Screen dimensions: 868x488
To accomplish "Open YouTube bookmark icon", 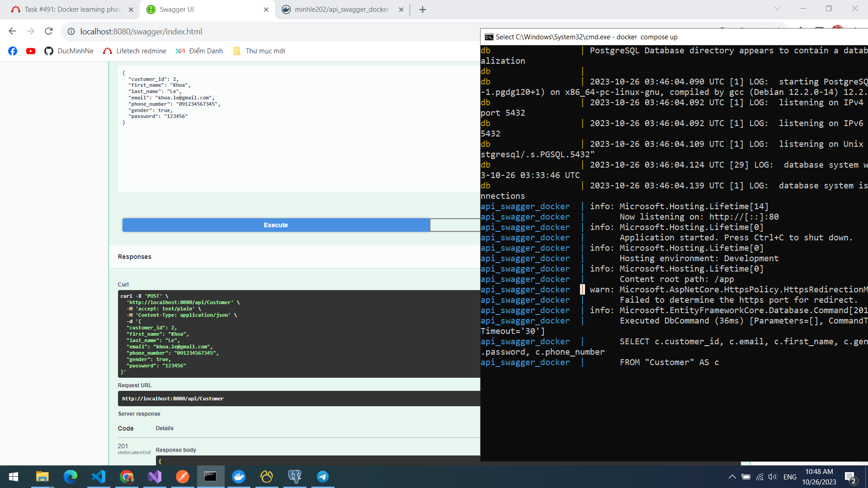I will click(31, 51).
